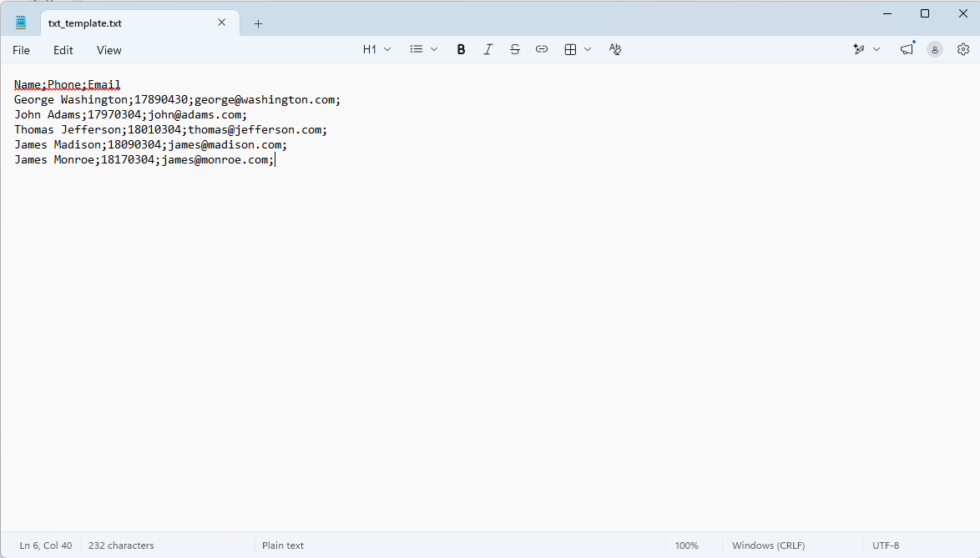
Task: Click the Thomas Jefferson line
Action: (170, 130)
